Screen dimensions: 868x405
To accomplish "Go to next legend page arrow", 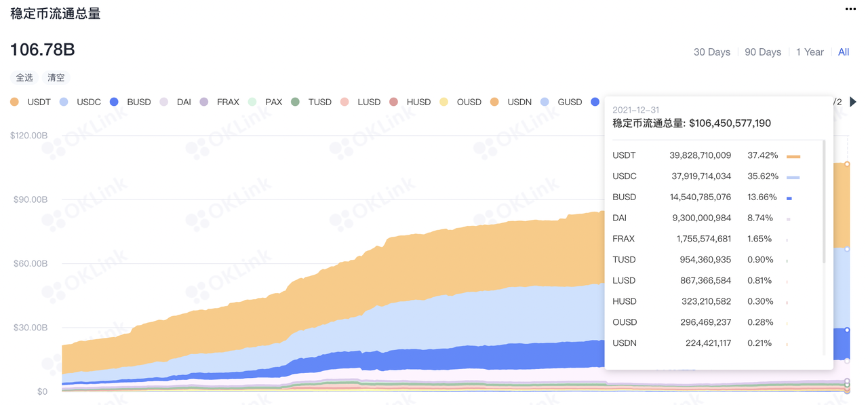I will point(853,102).
